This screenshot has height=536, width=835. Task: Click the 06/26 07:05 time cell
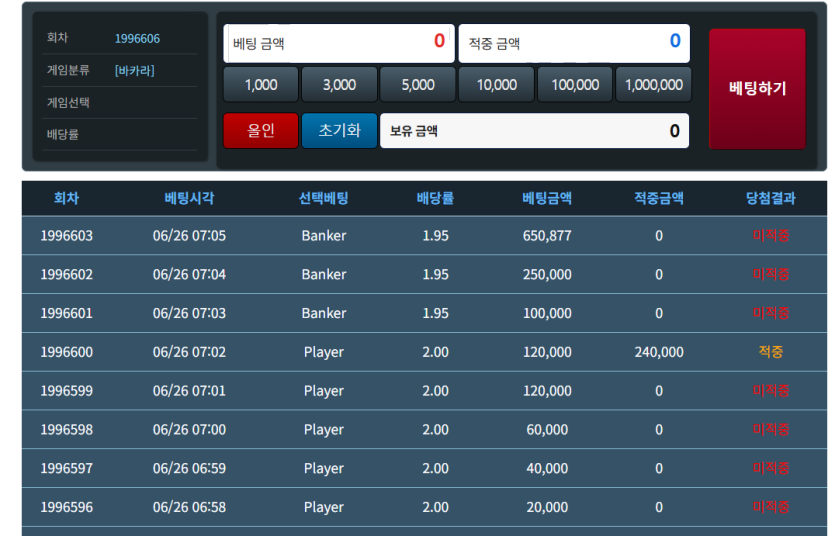[x=189, y=235]
